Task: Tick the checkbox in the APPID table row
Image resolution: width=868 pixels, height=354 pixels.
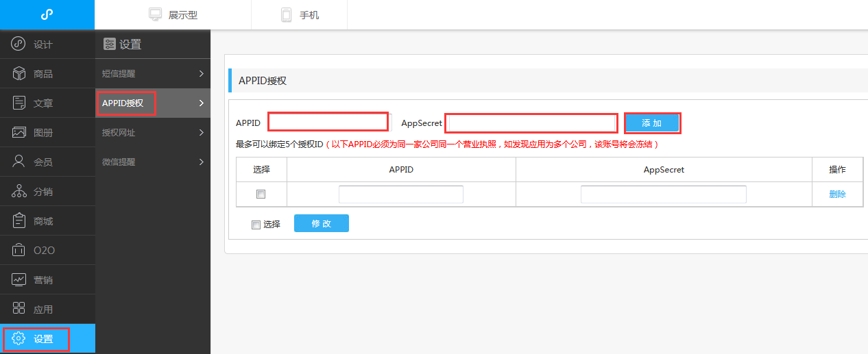Action: tap(261, 194)
